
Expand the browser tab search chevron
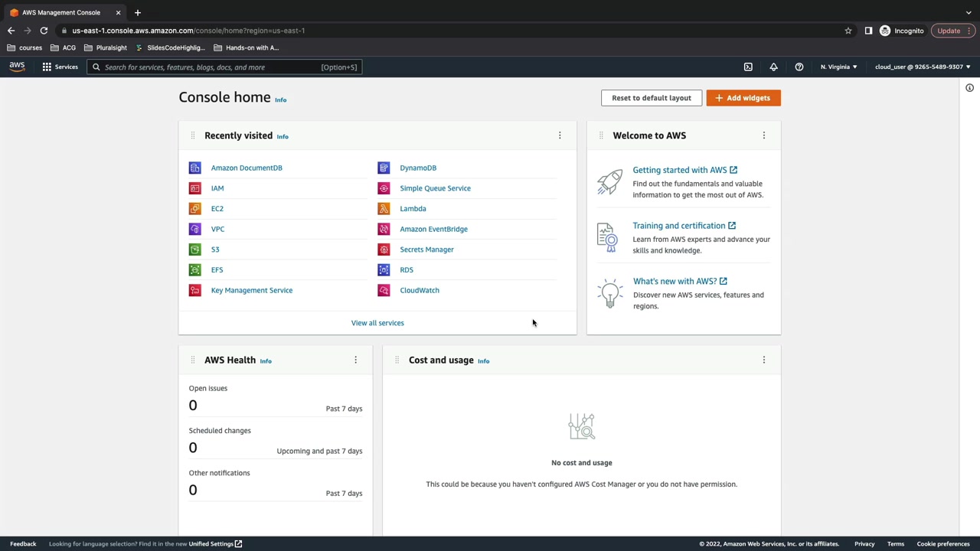coord(969,12)
